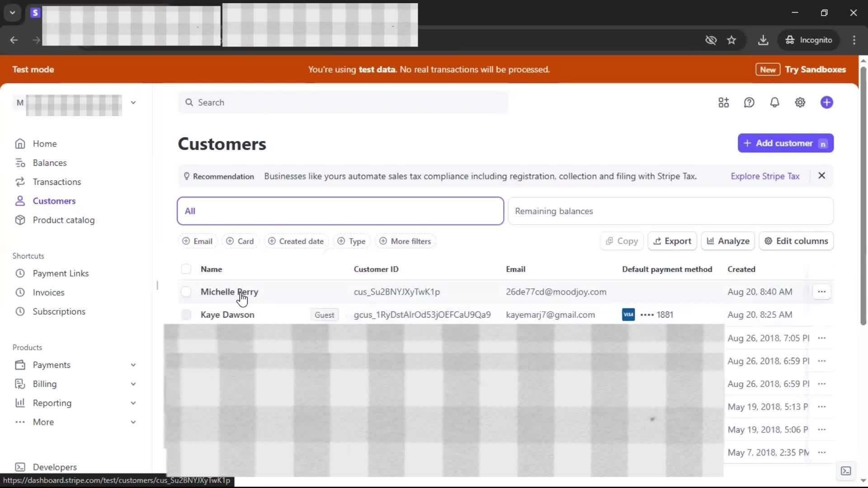Expand the Billing section chevron
Image resolution: width=868 pixels, height=488 pixels.
133,384
